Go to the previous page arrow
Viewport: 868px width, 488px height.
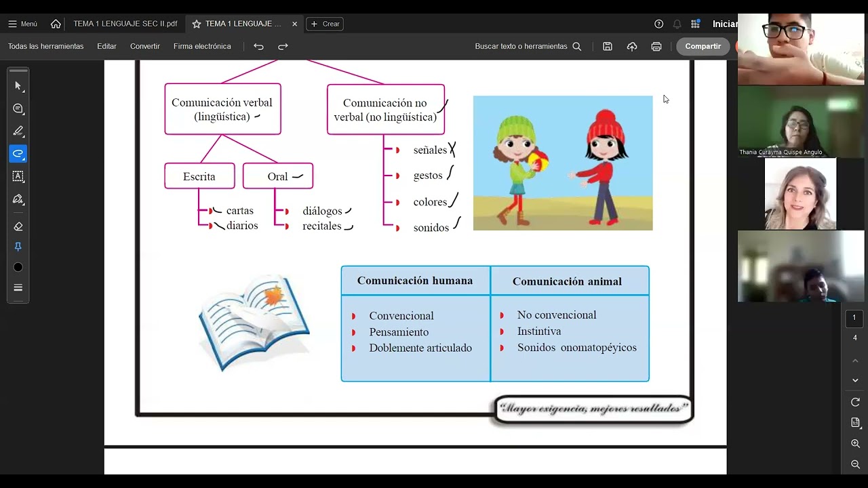[855, 359]
